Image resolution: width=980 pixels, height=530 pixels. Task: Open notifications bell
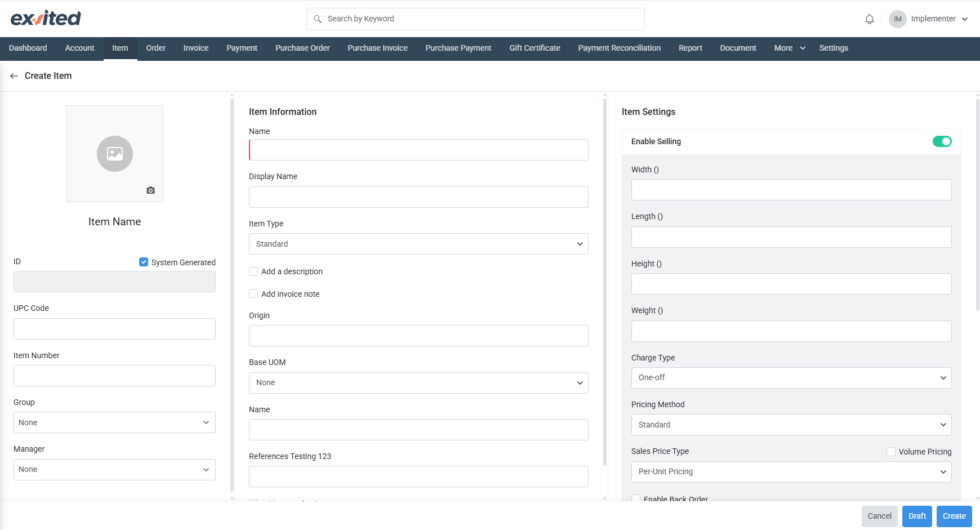tap(870, 19)
